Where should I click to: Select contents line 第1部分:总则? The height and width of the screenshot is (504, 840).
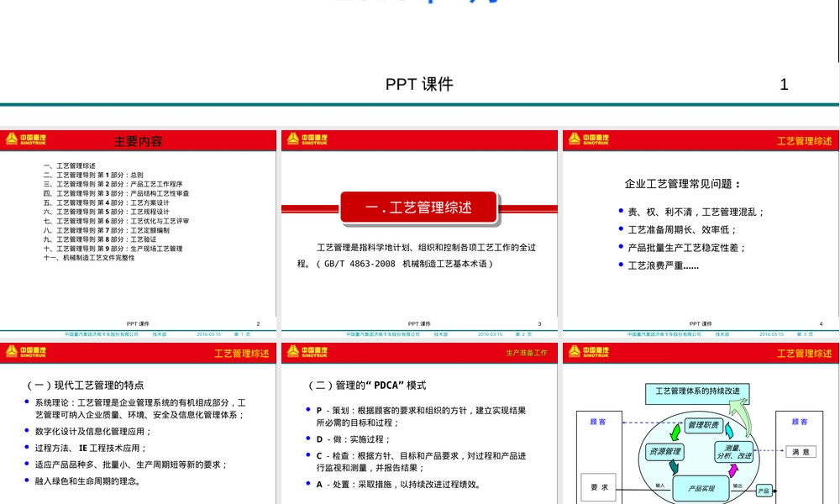[x=93, y=176]
